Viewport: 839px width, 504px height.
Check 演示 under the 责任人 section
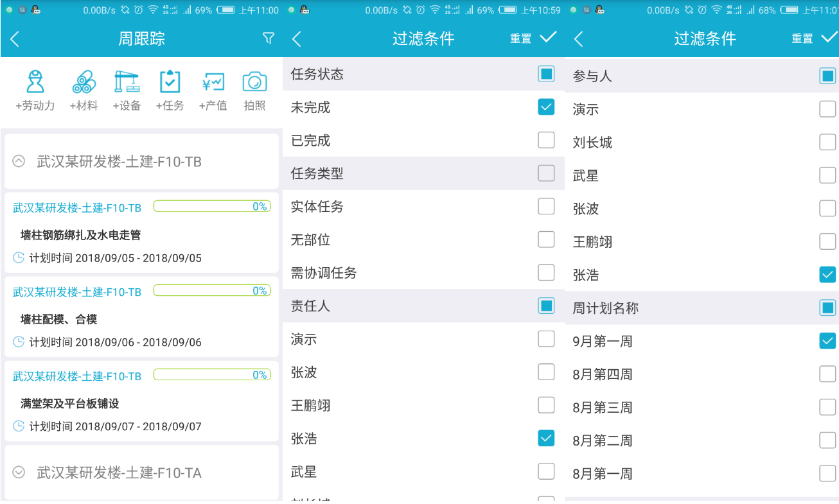[x=546, y=339]
